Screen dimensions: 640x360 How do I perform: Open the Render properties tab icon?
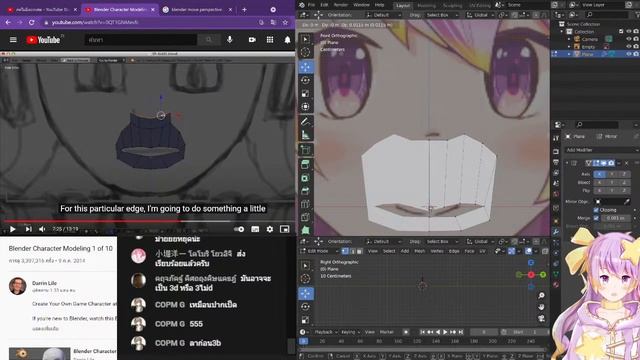tap(556, 152)
